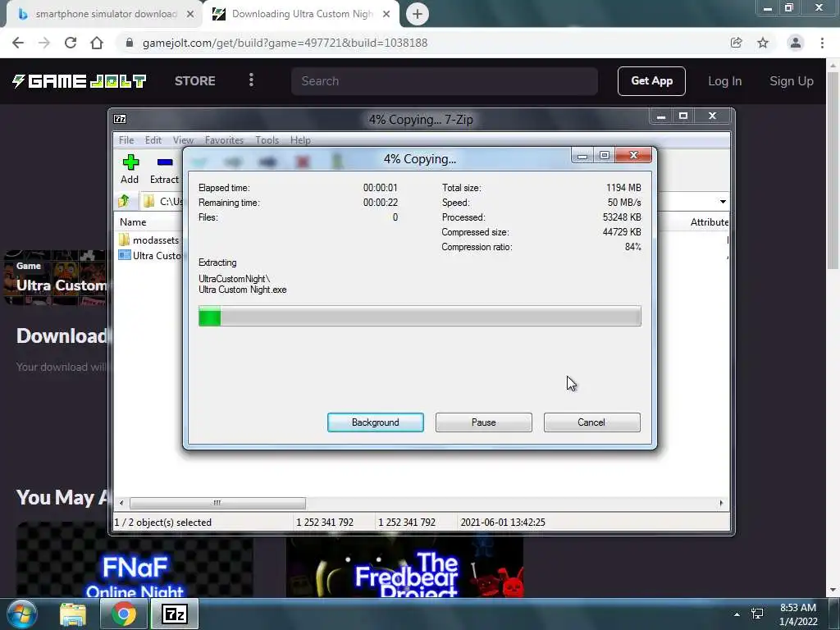Open the Chrome profile icon
This screenshot has height=630, width=840.
pos(796,43)
